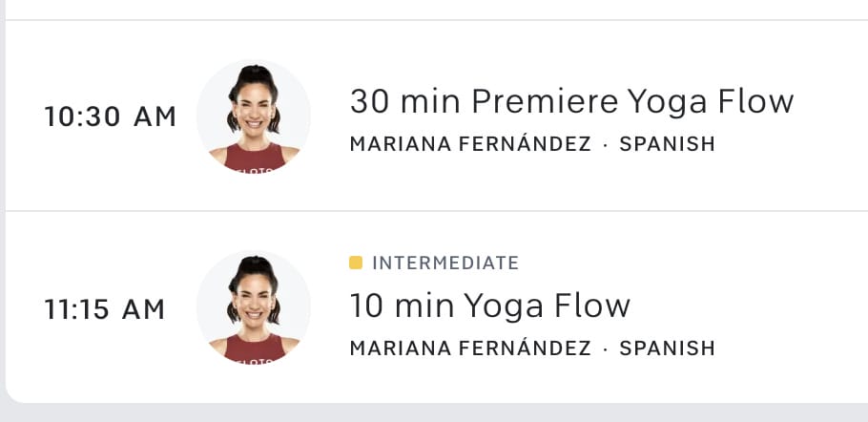Open instructor avatar for the 10:30 AM class

pos(254,116)
